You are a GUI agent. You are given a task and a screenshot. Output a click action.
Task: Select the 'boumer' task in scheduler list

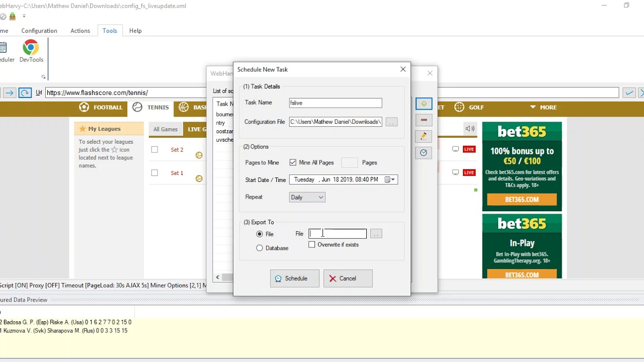pyautogui.click(x=224, y=115)
